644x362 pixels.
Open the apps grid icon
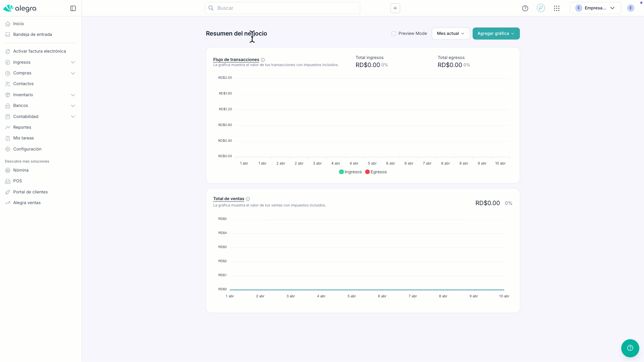(556, 8)
